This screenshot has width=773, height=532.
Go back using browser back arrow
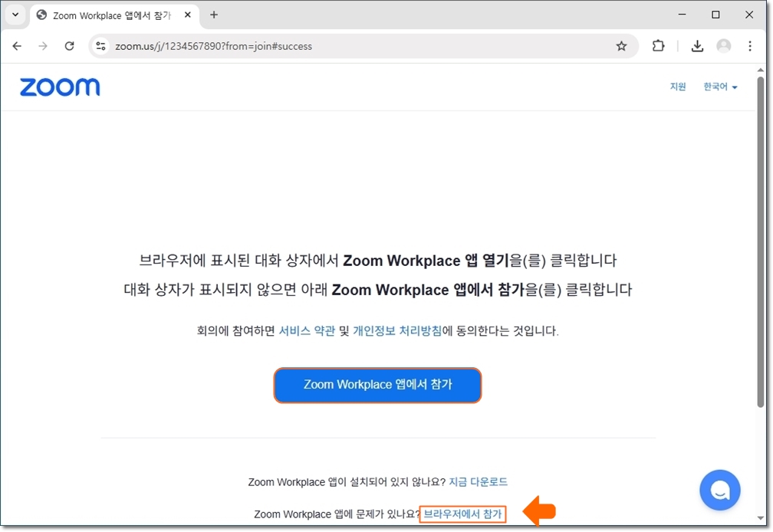17,46
